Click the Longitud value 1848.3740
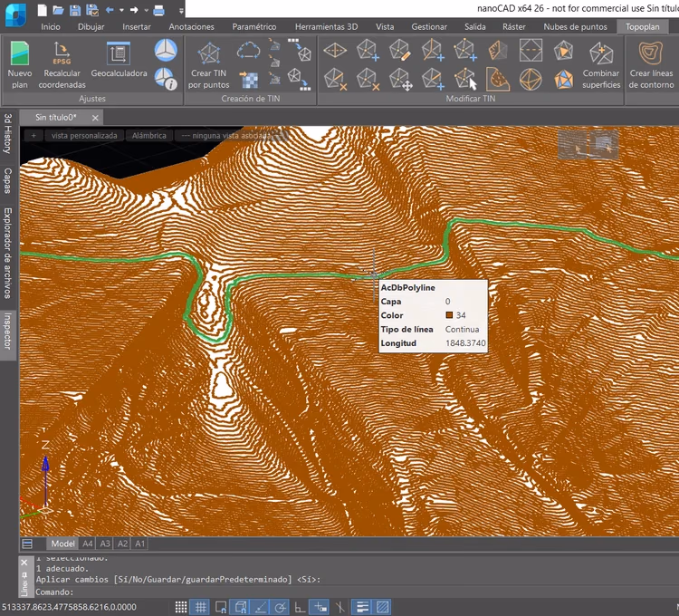Screen dimensions: 679x616 pos(465,343)
